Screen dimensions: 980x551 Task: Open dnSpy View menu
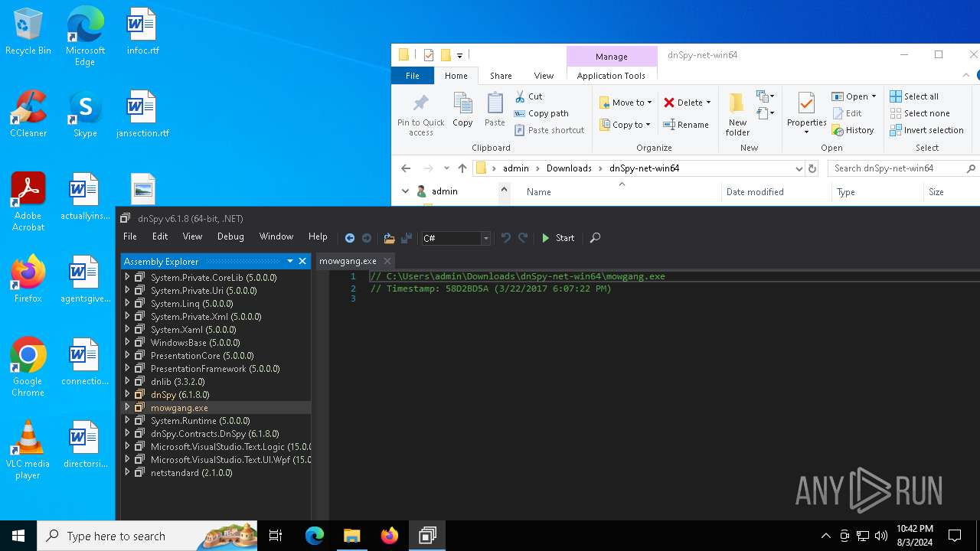pyautogui.click(x=192, y=236)
